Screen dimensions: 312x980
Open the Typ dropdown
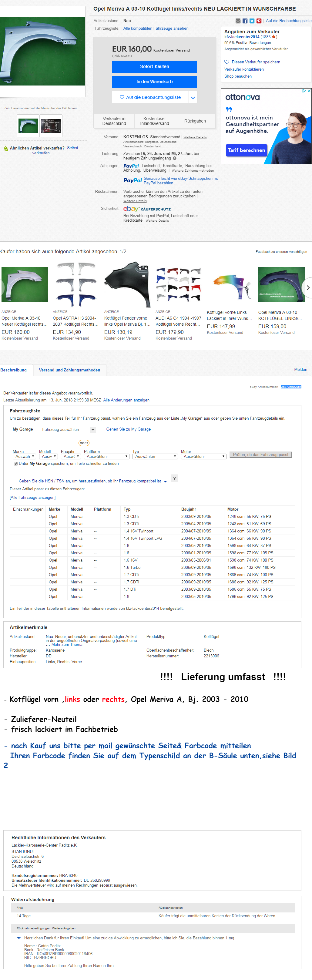coord(155,457)
